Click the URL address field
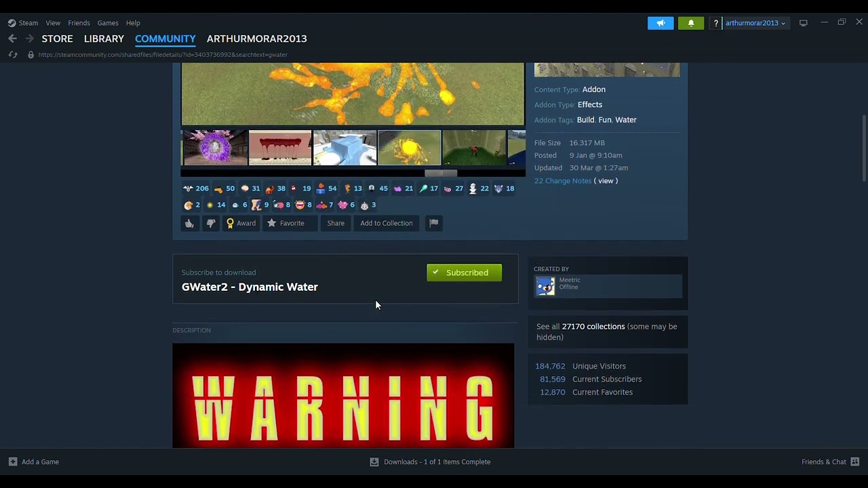 point(163,54)
